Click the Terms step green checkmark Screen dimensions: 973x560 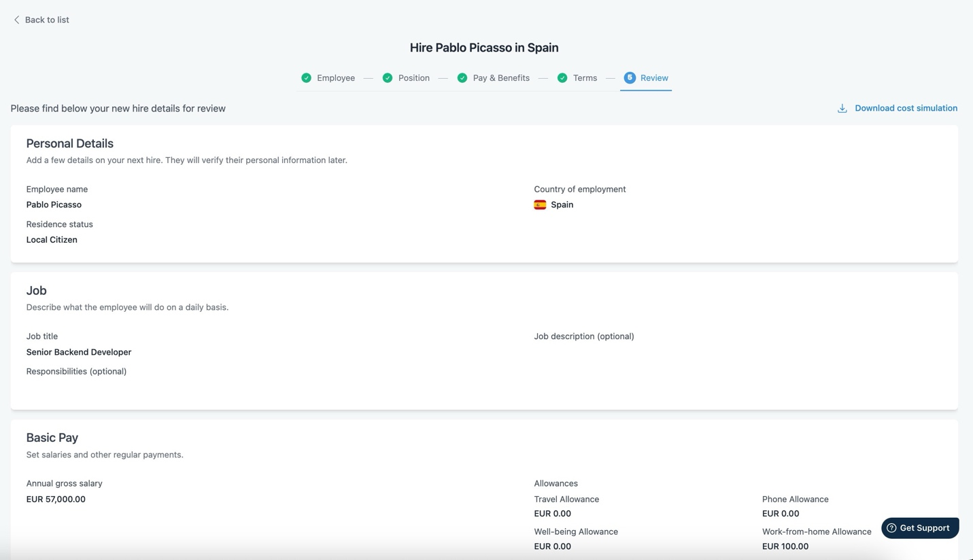click(562, 78)
